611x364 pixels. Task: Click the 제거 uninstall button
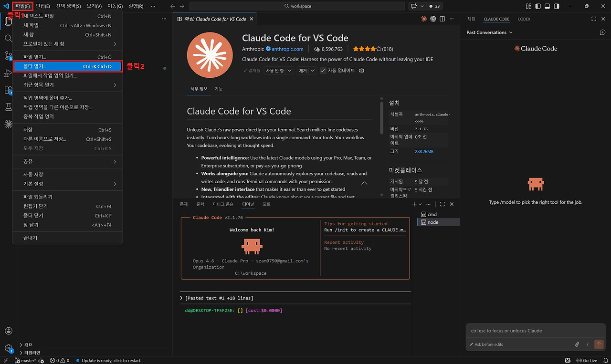coord(303,71)
